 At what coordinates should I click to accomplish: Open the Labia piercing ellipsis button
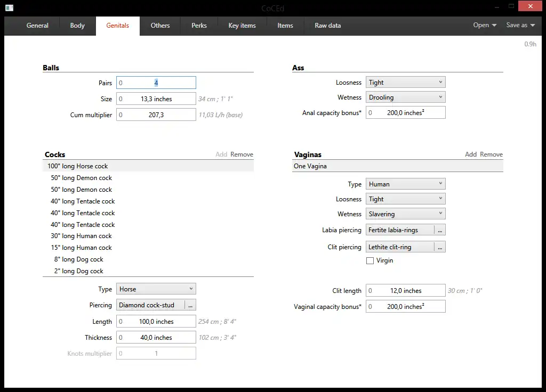click(x=440, y=230)
